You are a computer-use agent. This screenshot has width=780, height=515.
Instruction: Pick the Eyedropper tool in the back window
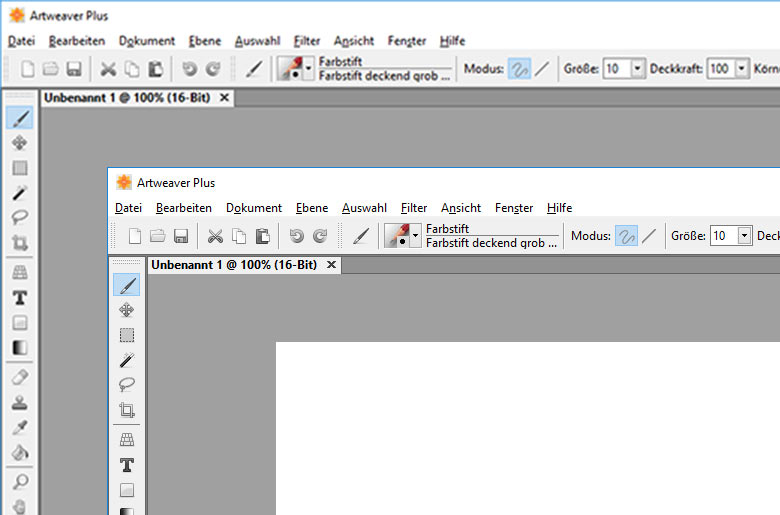point(20,427)
